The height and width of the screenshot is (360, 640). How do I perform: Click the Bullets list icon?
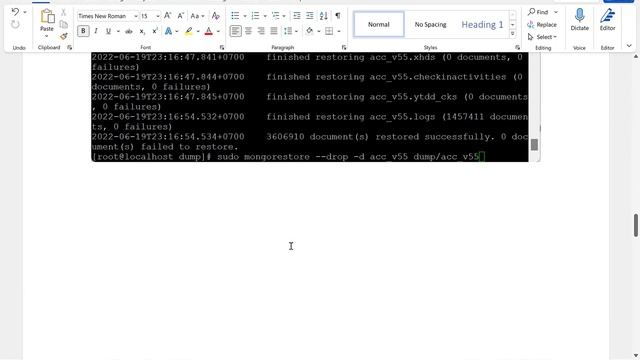point(235,16)
